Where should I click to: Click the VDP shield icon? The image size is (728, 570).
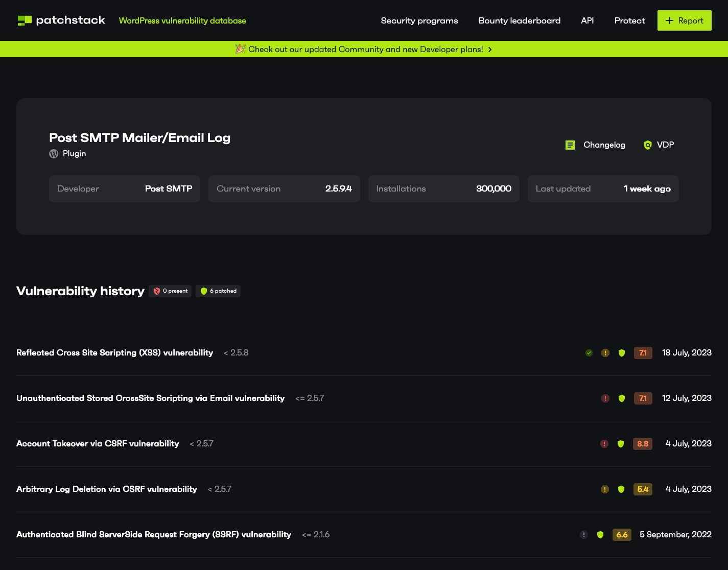click(x=648, y=145)
